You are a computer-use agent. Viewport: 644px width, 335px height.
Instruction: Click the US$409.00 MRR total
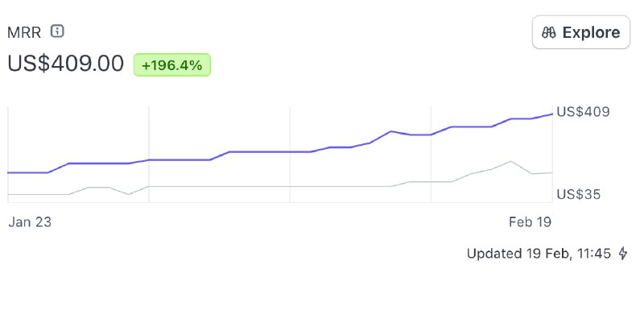pyautogui.click(x=66, y=64)
